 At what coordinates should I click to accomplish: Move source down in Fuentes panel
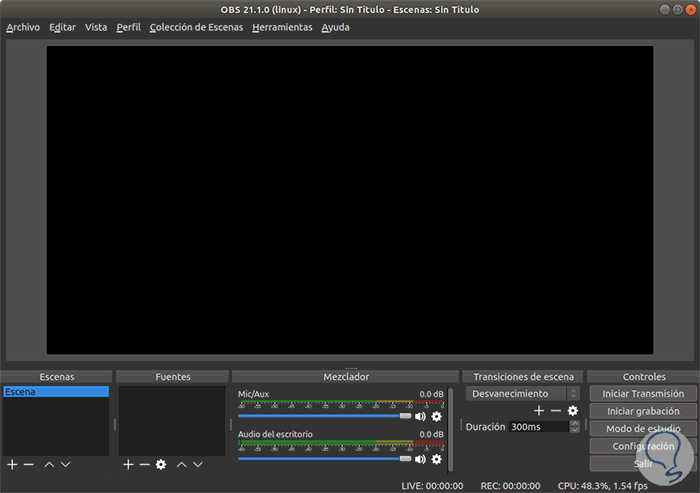(198, 465)
